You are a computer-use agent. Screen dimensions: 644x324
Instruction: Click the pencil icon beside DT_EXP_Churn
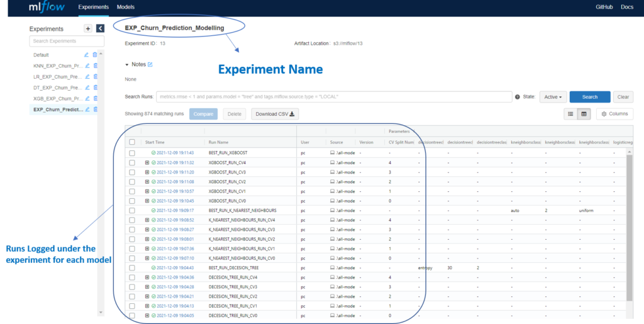point(87,87)
